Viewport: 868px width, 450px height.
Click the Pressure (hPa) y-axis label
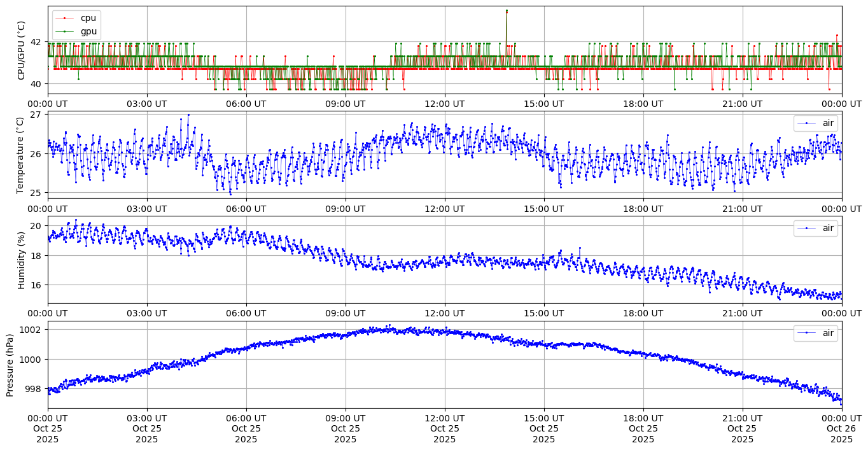coord(10,365)
